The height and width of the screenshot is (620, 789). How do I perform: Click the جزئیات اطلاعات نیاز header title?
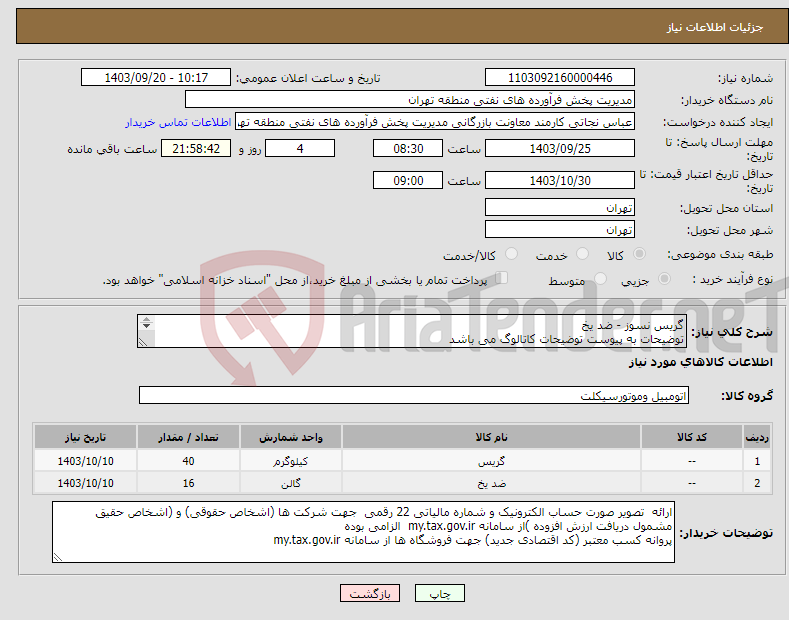(x=715, y=27)
